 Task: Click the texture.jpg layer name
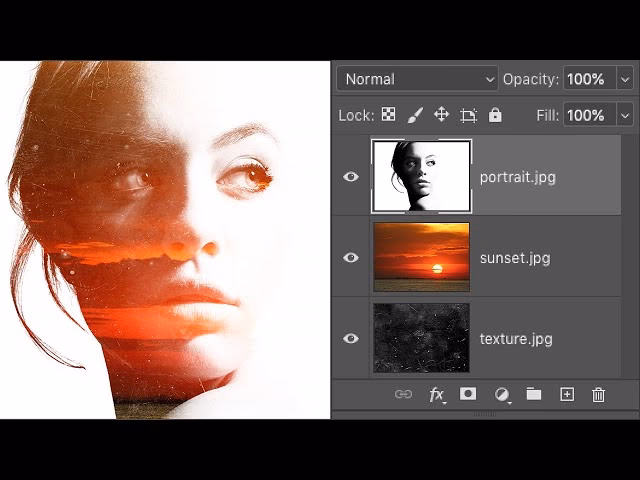point(516,339)
